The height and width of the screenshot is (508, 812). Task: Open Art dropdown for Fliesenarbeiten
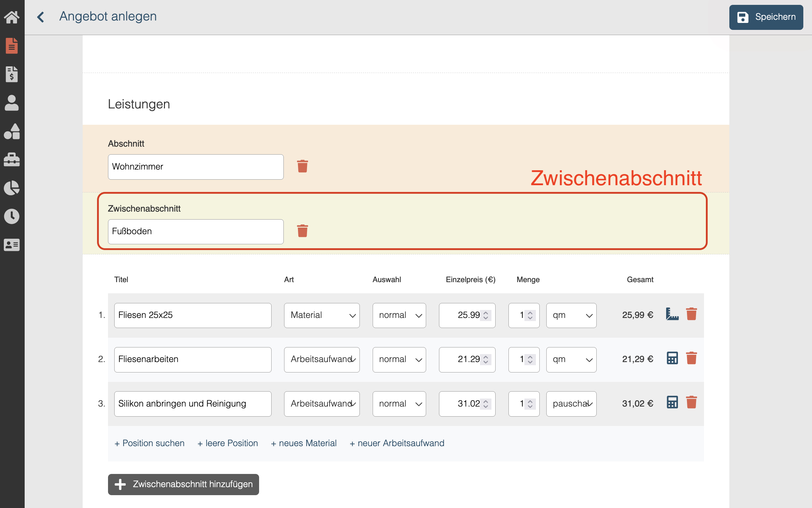(322, 359)
